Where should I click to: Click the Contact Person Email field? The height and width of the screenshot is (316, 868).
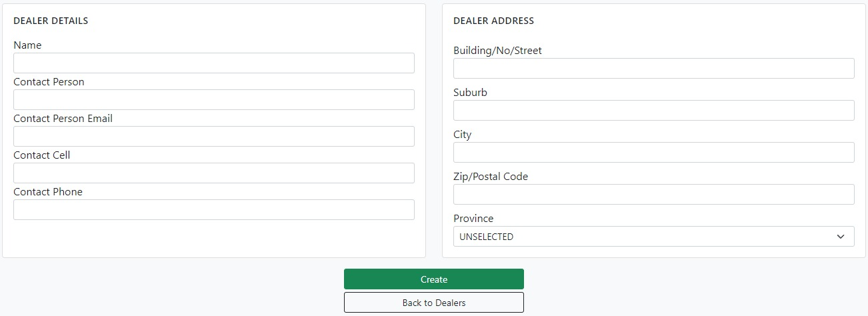coord(213,137)
